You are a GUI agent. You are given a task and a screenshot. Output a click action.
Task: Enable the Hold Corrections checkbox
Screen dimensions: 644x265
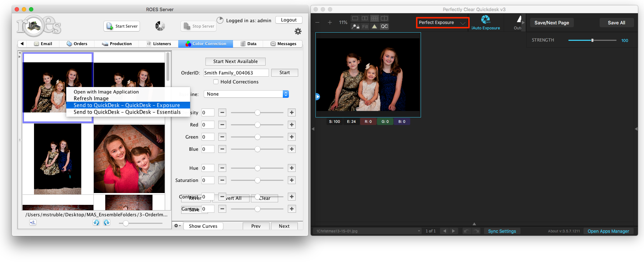[x=216, y=82]
